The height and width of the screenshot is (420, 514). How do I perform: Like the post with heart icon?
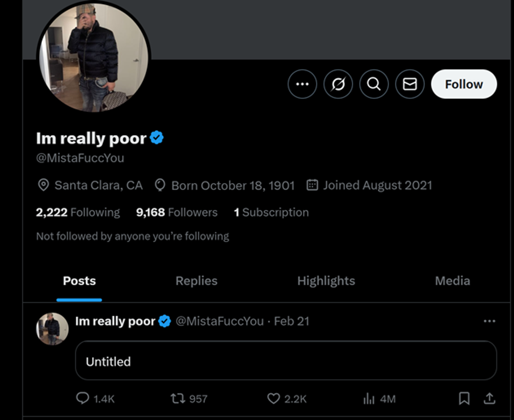pos(273,398)
